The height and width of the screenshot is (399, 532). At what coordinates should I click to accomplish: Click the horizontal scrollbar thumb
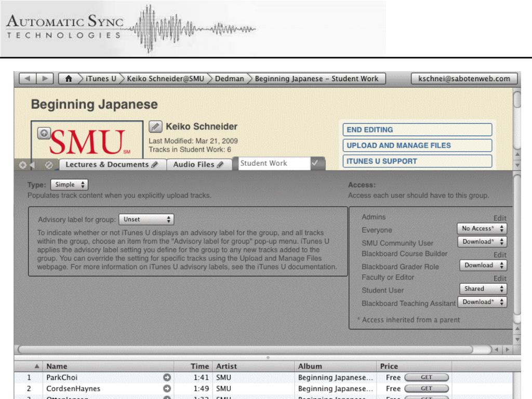(x=245, y=350)
